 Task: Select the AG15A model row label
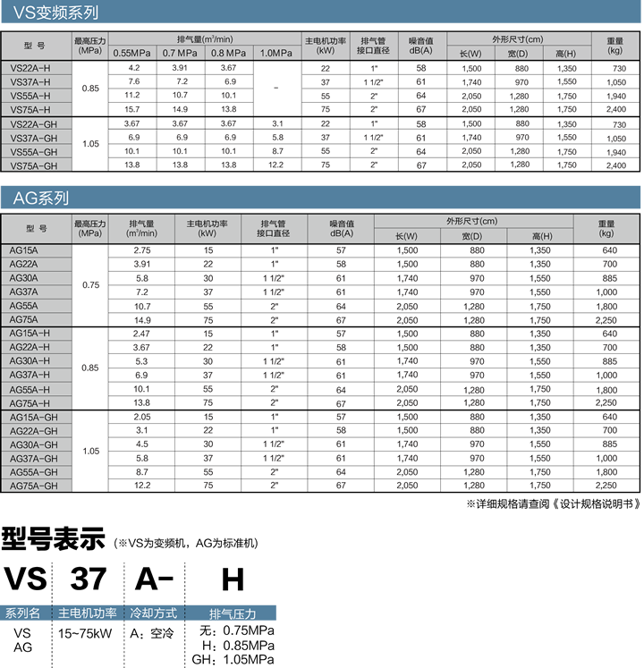[x=24, y=250]
